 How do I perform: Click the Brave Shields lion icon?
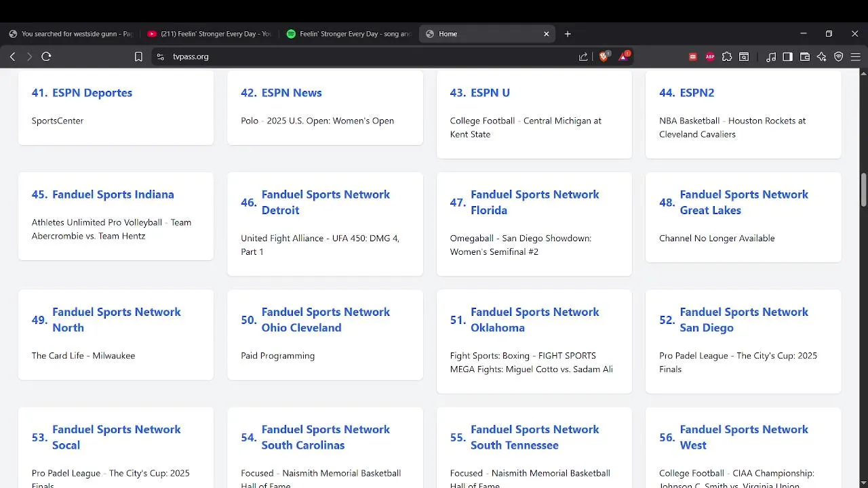click(x=603, y=57)
